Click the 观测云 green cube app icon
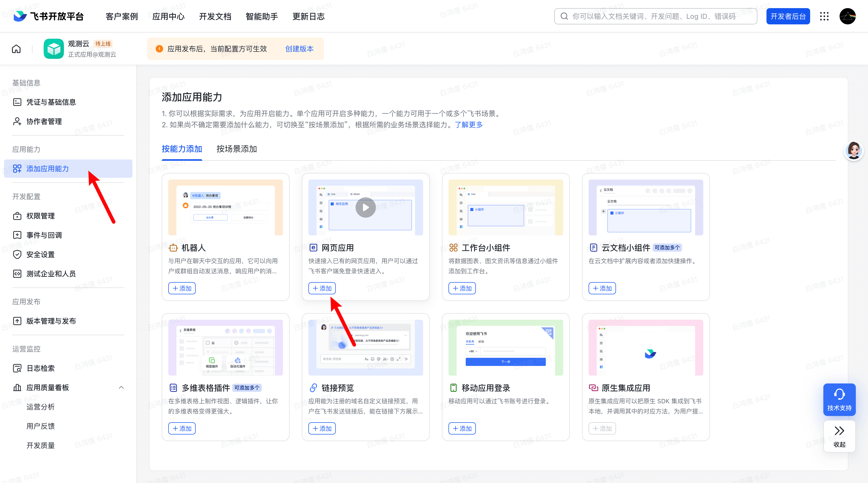The height and width of the screenshot is (483, 868). click(54, 49)
